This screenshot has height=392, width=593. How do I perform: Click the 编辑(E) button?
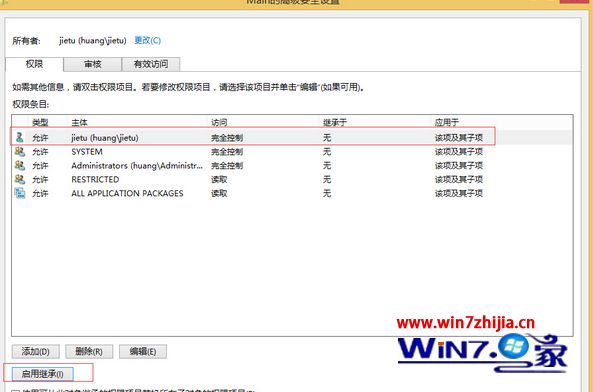[x=143, y=352]
